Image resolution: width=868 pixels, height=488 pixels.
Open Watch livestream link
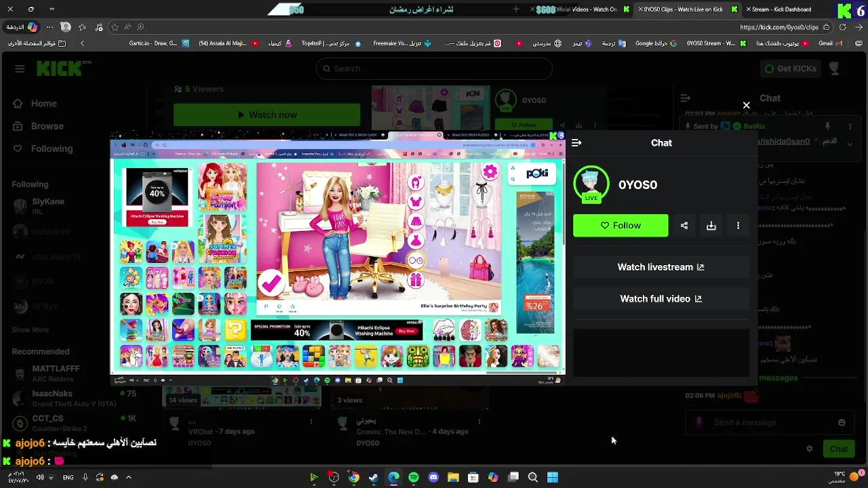click(661, 267)
